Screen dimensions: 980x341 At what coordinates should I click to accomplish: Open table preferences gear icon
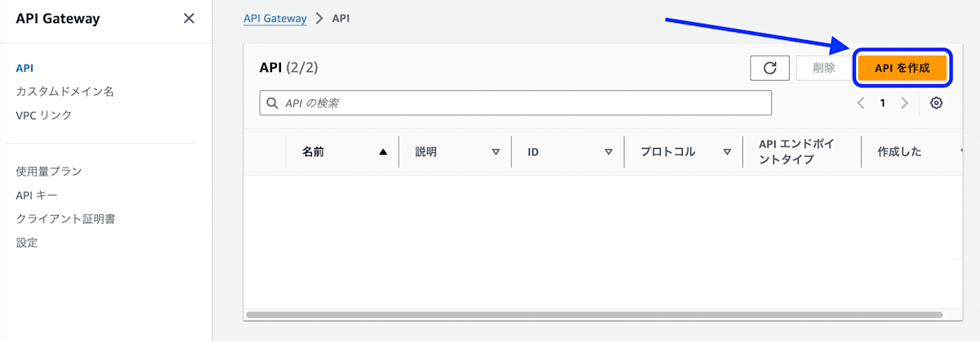pos(937,103)
